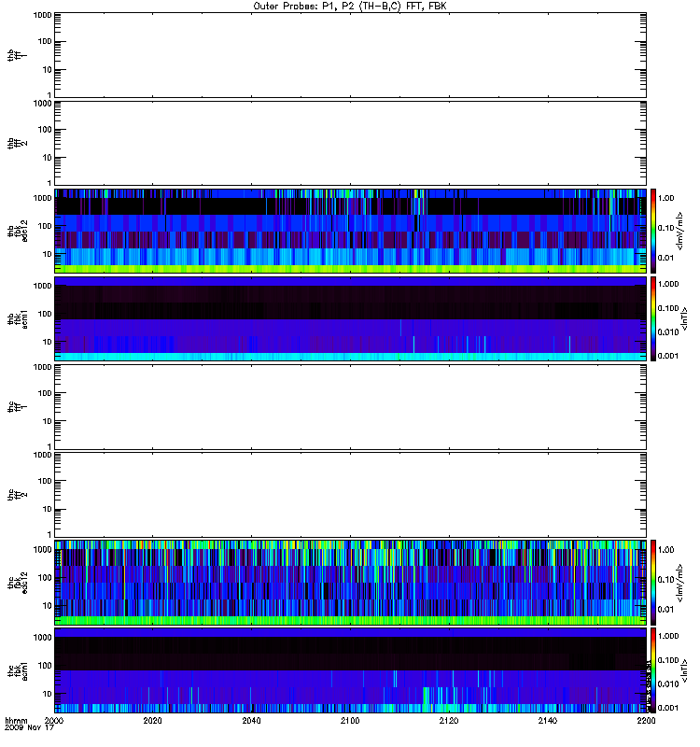Click the plot title 'Outer Probes: P1, P2 (TH-B,C) FFT, FBK'
Screen dimensions: 700x747
(350, 7)
